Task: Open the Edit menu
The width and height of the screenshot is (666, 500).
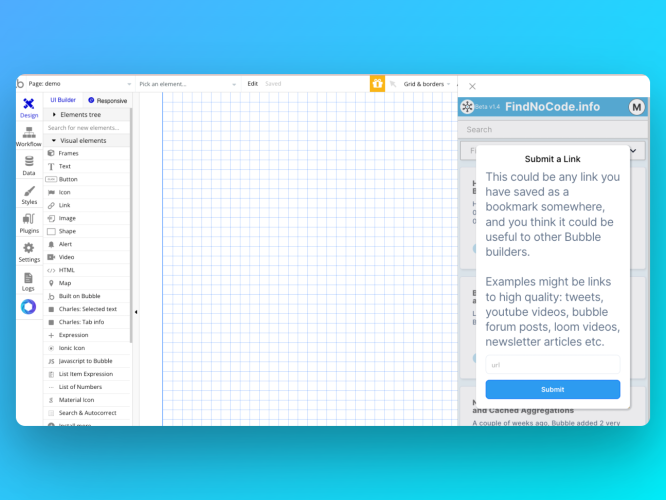Action: click(x=253, y=84)
